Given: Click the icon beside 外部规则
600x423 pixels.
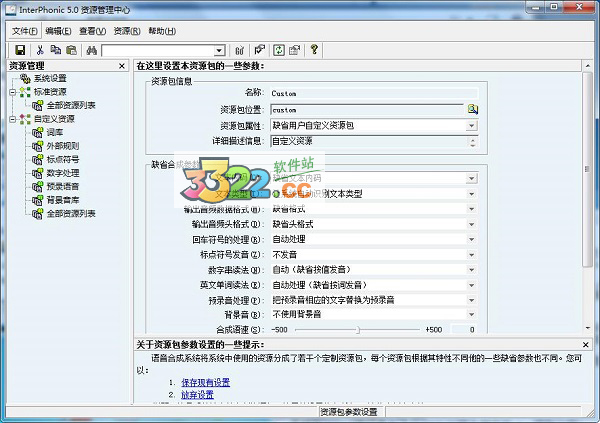Looking at the screenshot, I should pyautogui.click(x=38, y=146).
